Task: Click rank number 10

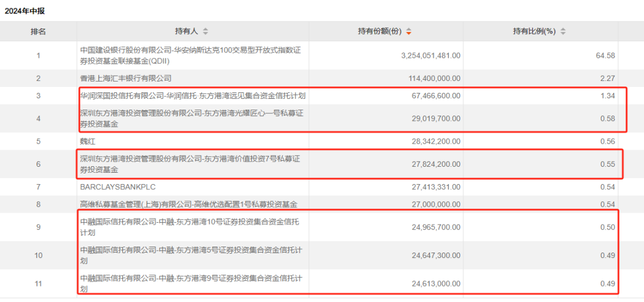Action: point(38,255)
